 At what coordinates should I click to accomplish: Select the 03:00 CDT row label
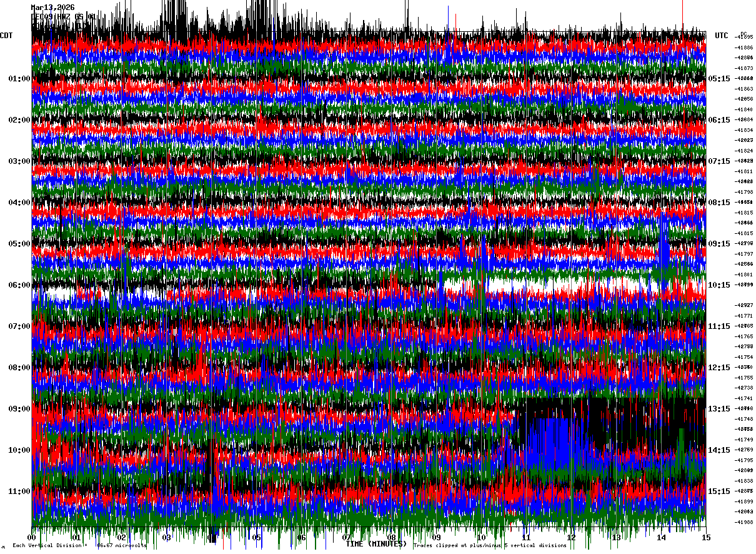19,161
